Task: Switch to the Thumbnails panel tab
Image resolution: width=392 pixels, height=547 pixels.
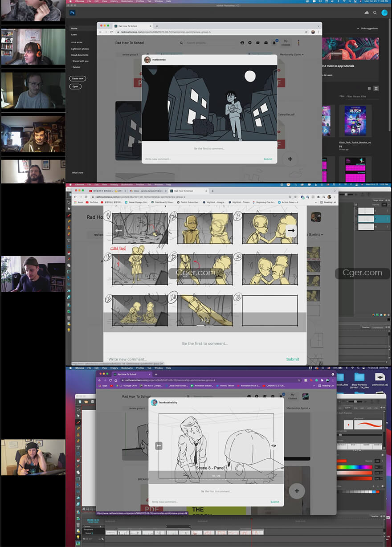Action: tap(377, 327)
